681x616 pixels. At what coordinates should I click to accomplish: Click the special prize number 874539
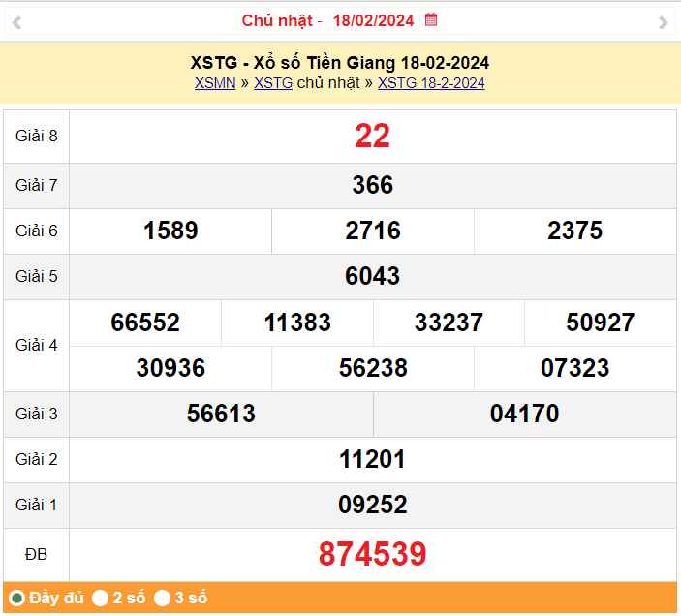pos(372,554)
